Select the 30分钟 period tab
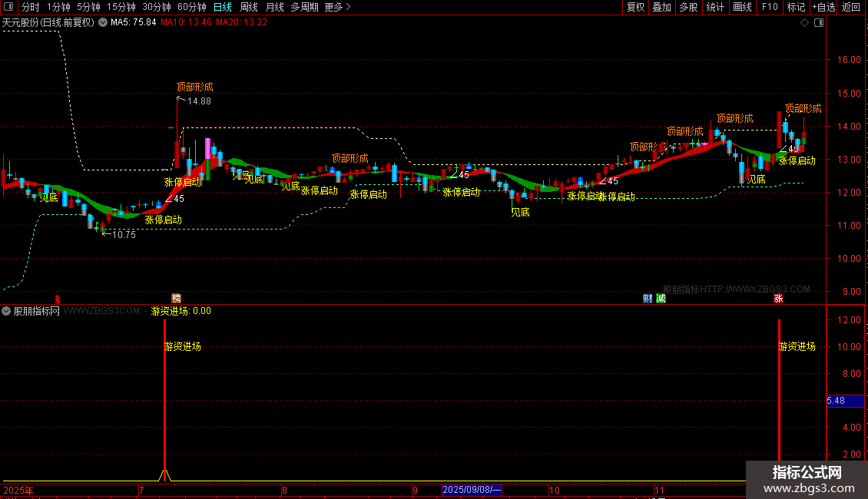Image resolution: width=868 pixels, height=499 pixels. click(x=157, y=7)
